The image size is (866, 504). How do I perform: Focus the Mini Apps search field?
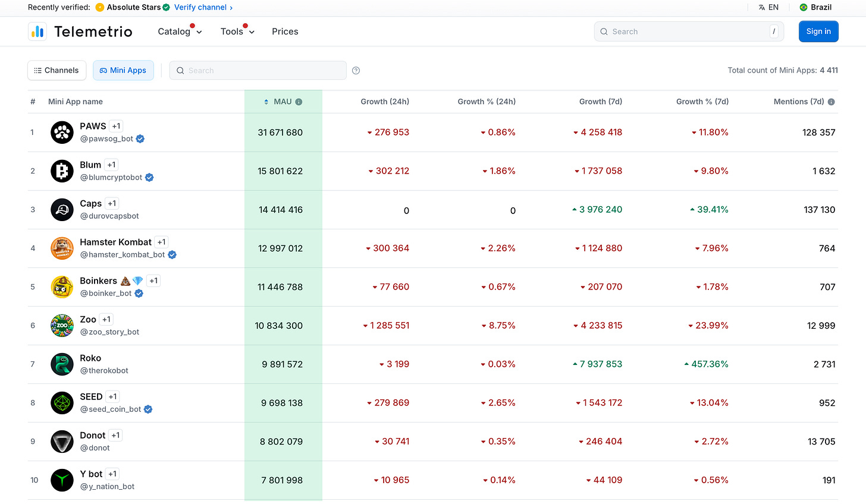coord(258,70)
